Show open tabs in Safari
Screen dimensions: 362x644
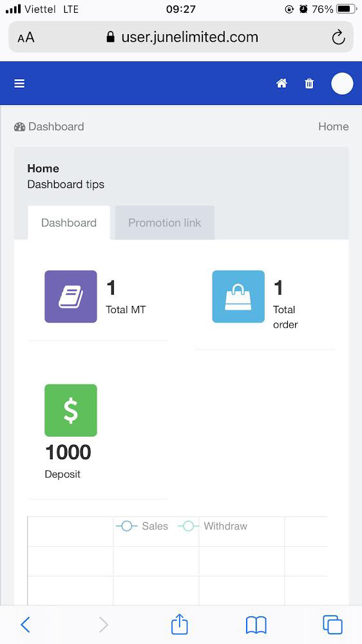(x=332, y=625)
